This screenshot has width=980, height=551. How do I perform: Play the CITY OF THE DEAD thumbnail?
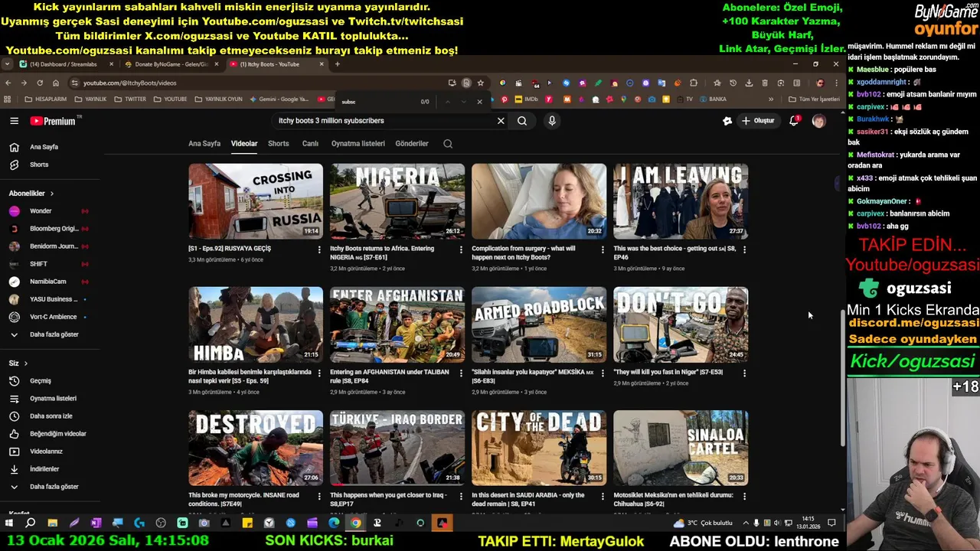click(539, 448)
